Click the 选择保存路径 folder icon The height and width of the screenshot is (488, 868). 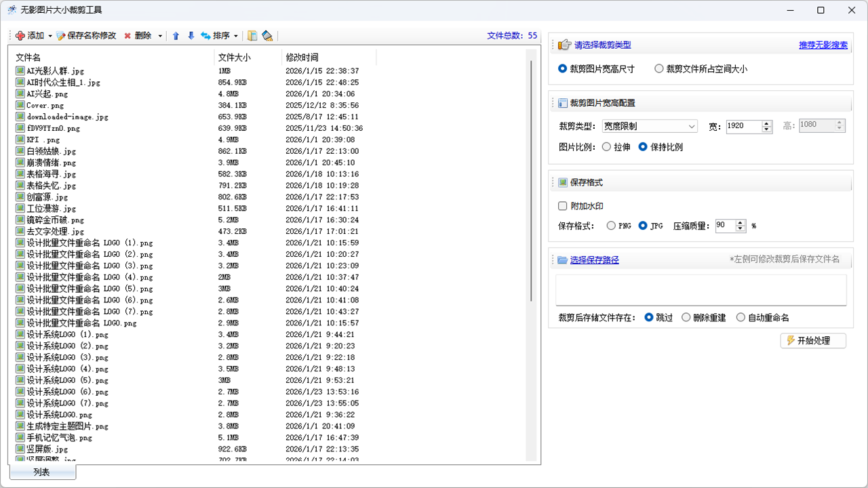click(x=562, y=260)
